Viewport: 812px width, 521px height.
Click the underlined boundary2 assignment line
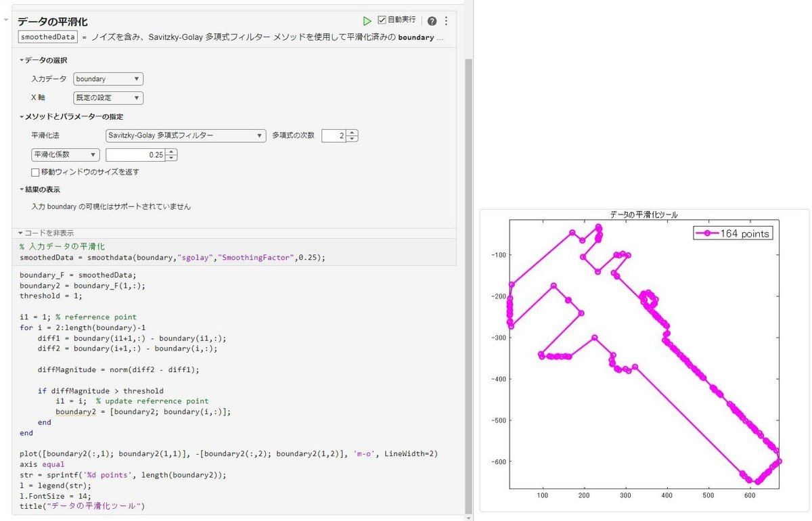point(143,411)
